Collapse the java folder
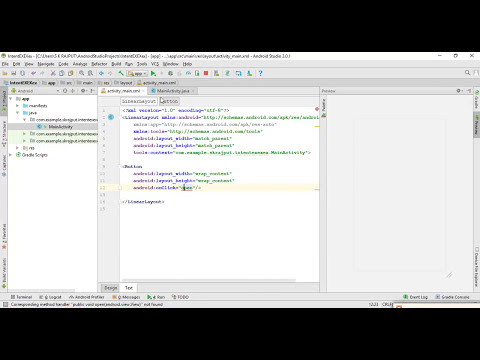 point(18,113)
